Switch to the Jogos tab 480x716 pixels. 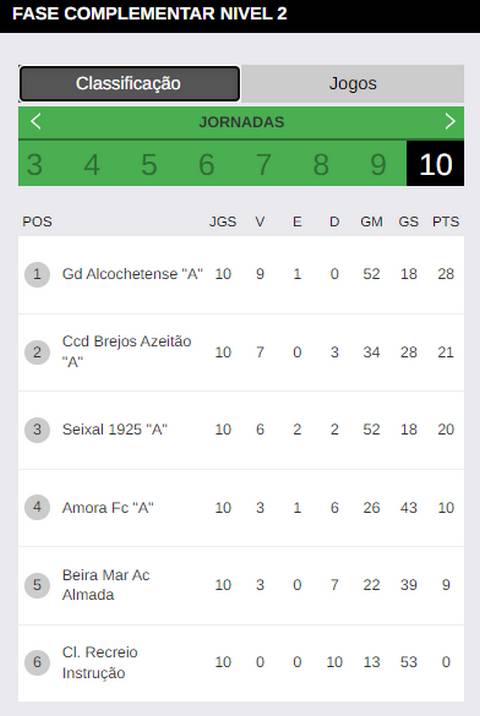point(353,84)
